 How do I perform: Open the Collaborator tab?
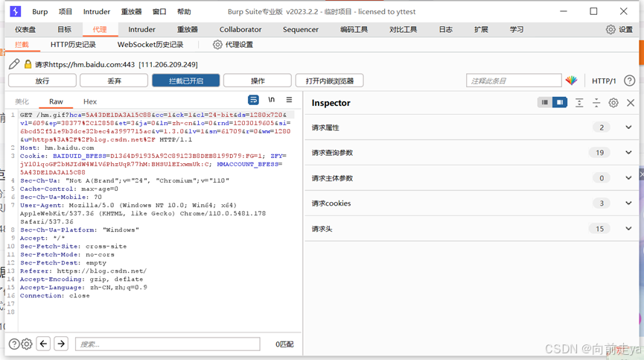[240, 30]
